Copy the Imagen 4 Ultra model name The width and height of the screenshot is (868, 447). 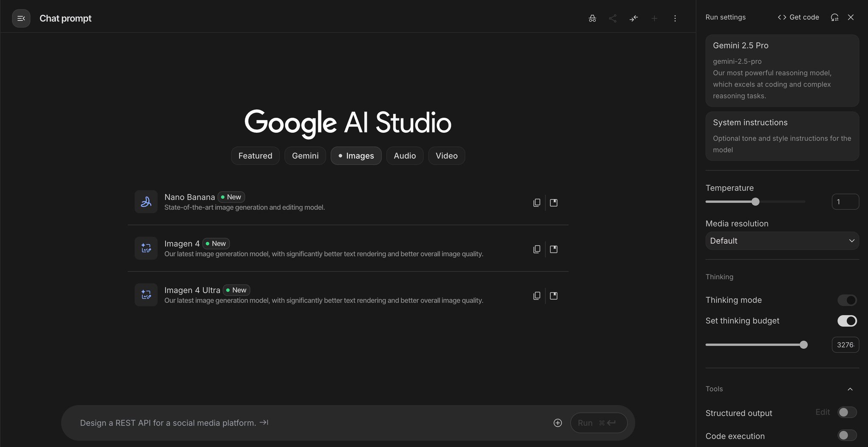pyautogui.click(x=537, y=296)
